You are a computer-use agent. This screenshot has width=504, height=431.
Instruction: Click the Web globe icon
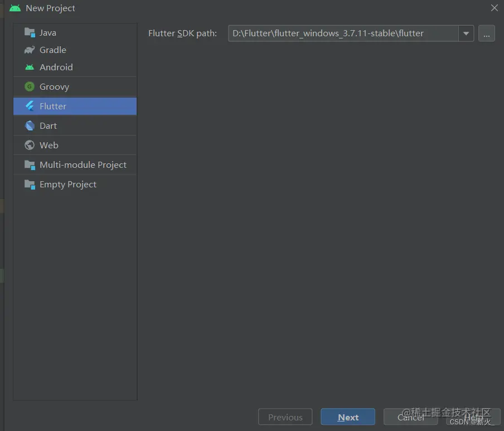pyautogui.click(x=30, y=146)
